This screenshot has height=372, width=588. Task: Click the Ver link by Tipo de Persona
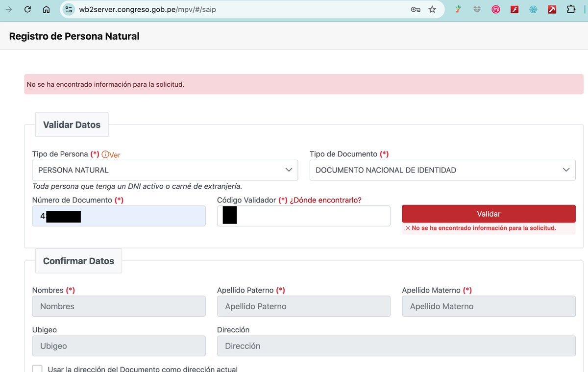tap(115, 154)
